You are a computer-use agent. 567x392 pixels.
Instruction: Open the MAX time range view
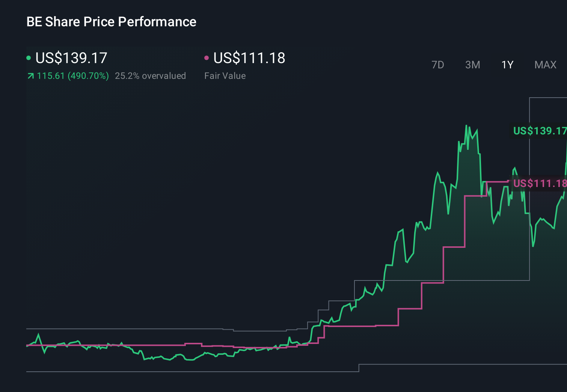pyautogui.click(x=545, y=65)
